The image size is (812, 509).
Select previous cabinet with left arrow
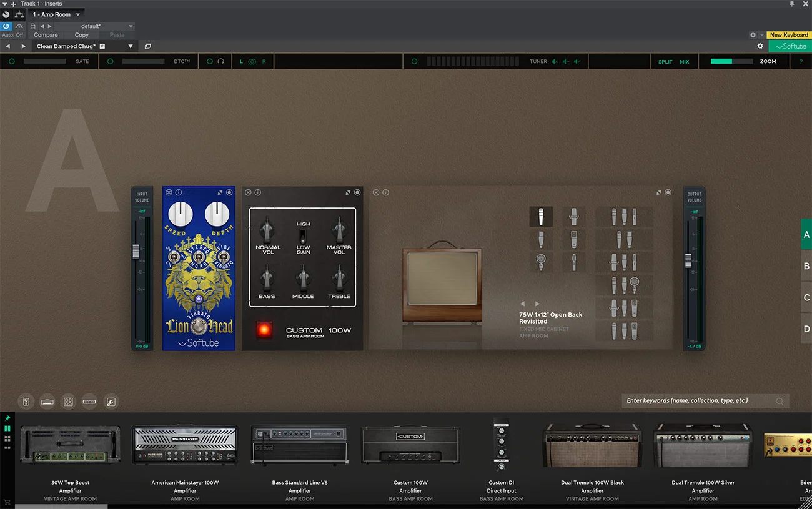[x=523, y=304]
